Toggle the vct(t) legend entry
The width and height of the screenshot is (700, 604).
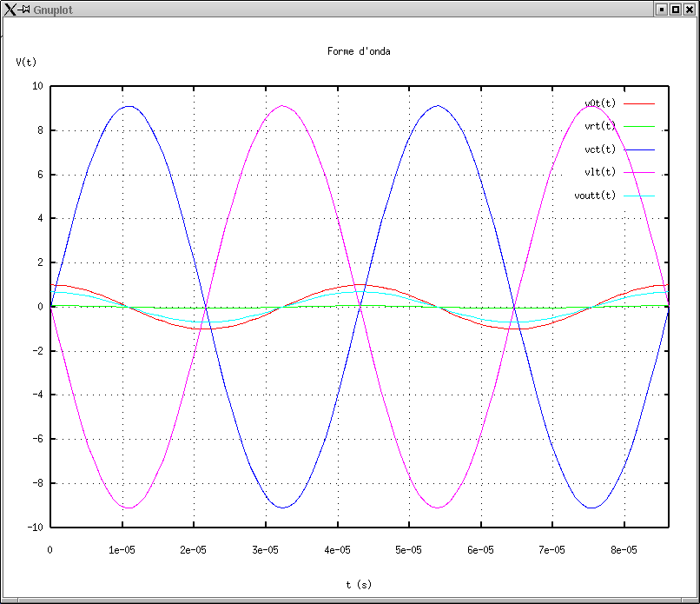pyautogui.click(x=600, y=149)
